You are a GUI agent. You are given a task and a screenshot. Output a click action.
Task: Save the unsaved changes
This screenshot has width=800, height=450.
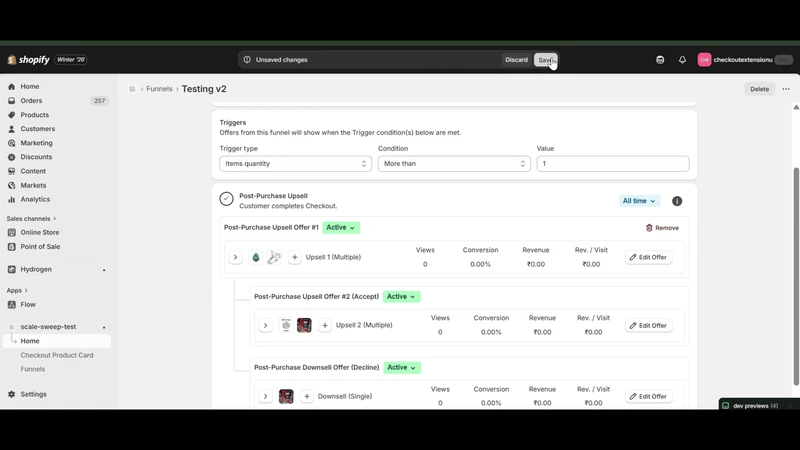click(545, 60)
